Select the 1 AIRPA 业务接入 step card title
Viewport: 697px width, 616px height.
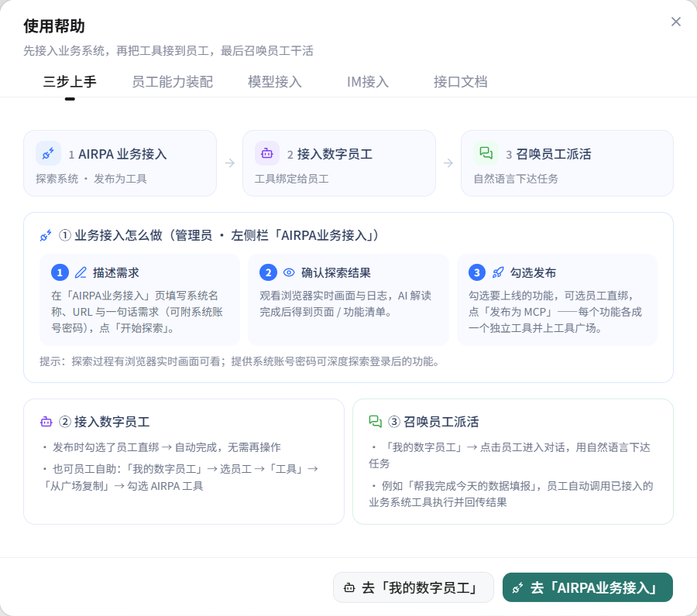pyautogui.click(x=118, y=154)
